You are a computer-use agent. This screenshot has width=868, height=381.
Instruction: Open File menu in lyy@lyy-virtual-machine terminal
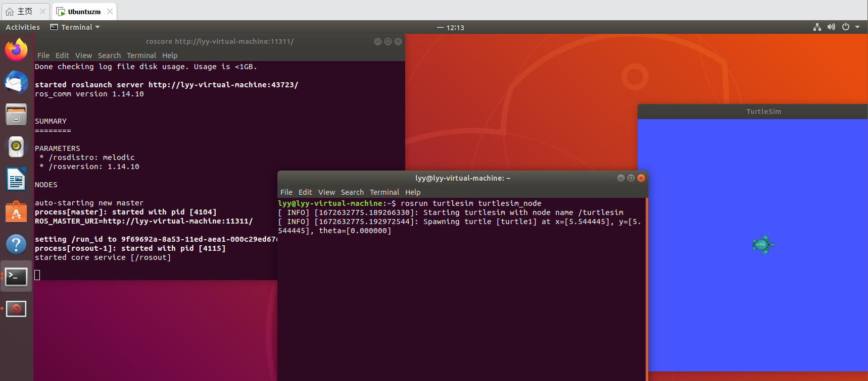pos(286,192)
